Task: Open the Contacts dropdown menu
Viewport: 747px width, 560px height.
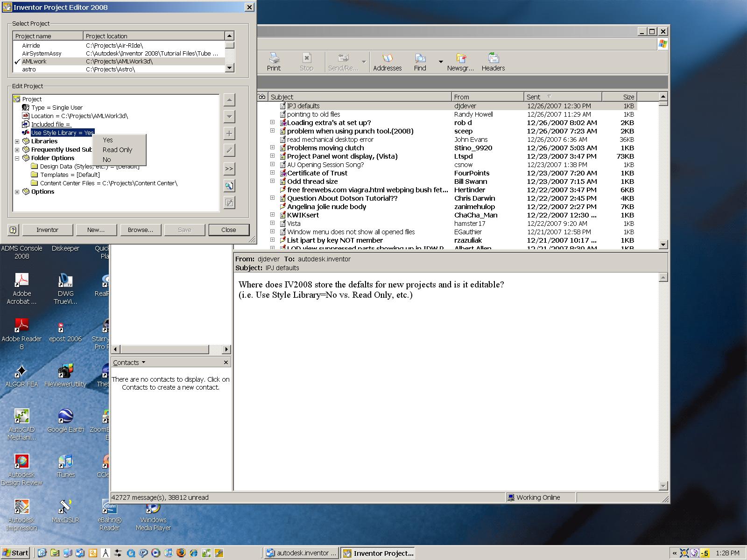Action: 129,363
